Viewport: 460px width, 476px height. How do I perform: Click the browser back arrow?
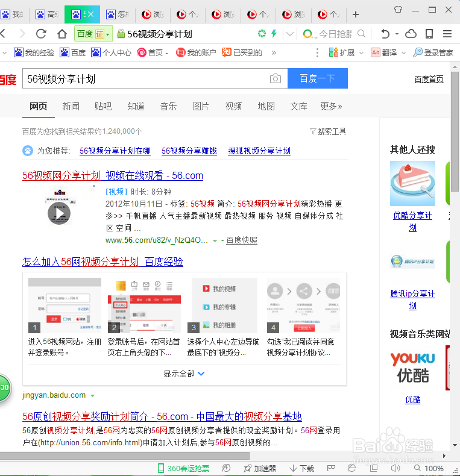[3, 33]
